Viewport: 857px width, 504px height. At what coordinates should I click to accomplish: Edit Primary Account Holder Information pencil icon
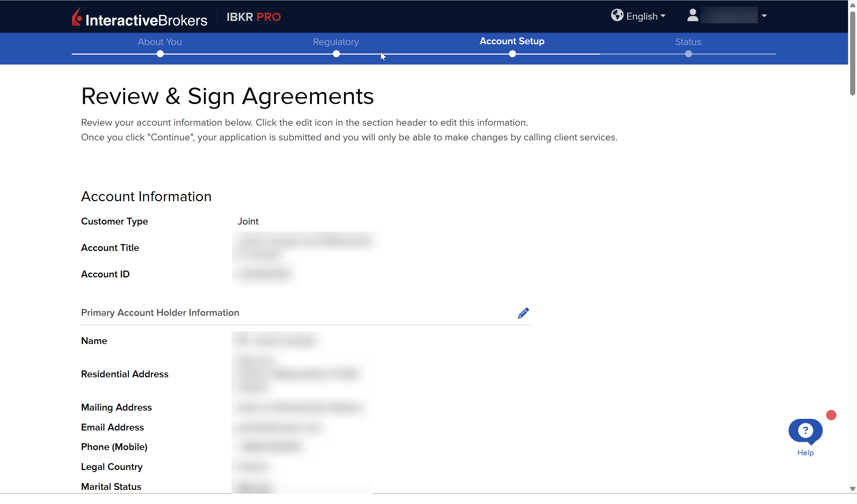523,313
